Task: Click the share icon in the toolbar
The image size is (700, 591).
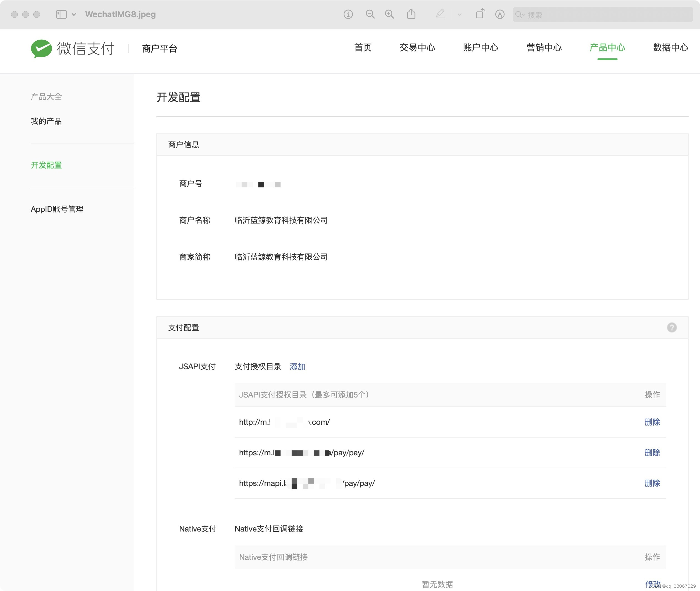Action: [x=411, y=14]
